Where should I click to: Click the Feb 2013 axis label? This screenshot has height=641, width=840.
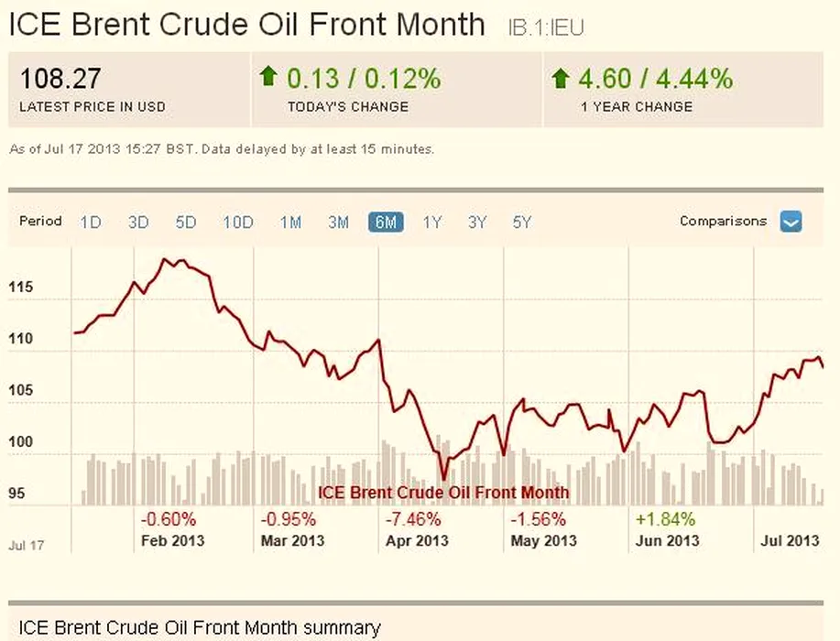[172, 540]
